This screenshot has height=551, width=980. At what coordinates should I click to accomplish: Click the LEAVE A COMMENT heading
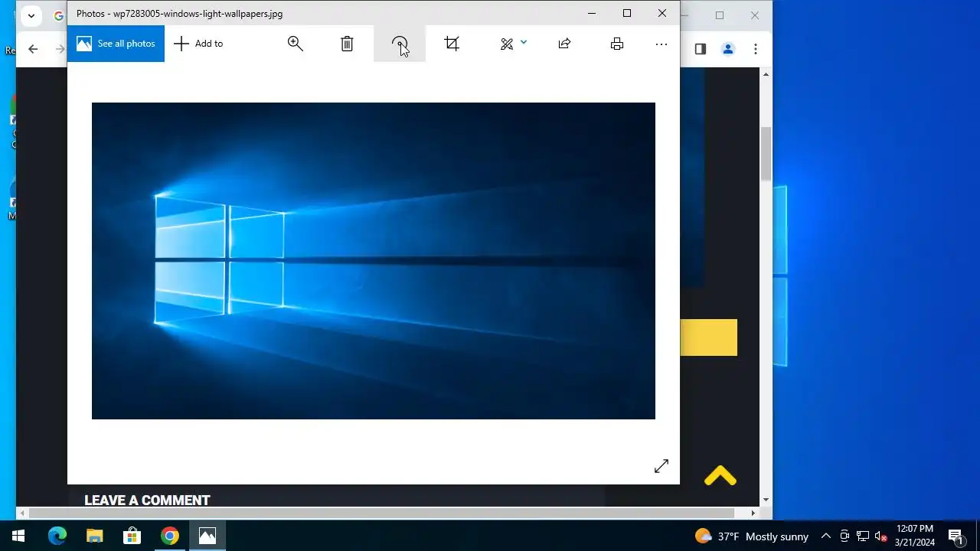click(147, 500)
